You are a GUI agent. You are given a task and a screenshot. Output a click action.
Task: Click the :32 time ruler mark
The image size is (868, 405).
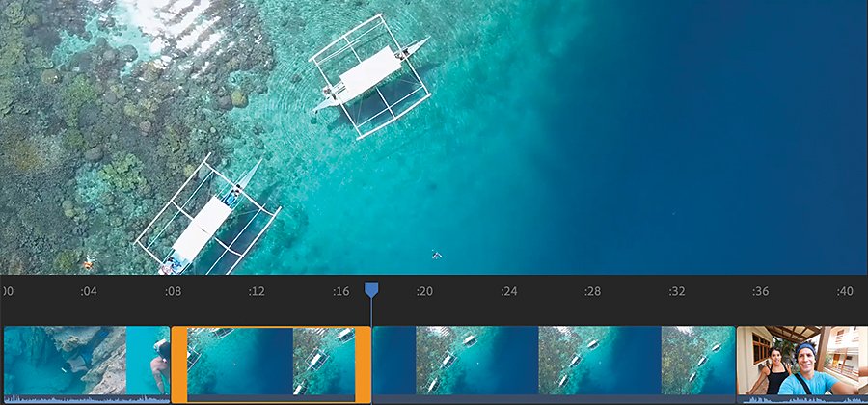[x=676, y=291]
